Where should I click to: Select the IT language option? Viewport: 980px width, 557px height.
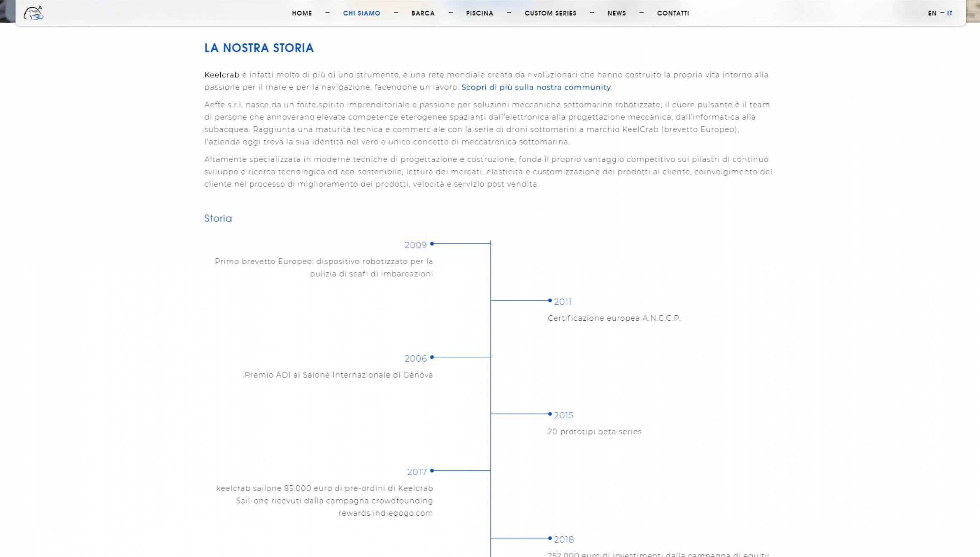[x=950, y=13]
